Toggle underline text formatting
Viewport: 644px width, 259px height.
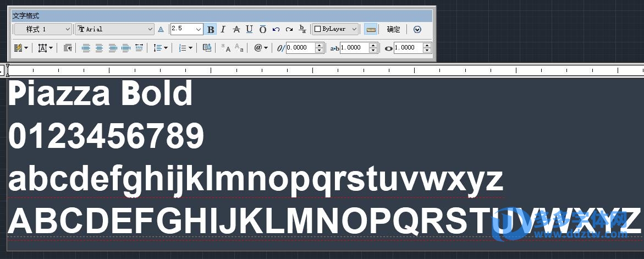[249, 30]
